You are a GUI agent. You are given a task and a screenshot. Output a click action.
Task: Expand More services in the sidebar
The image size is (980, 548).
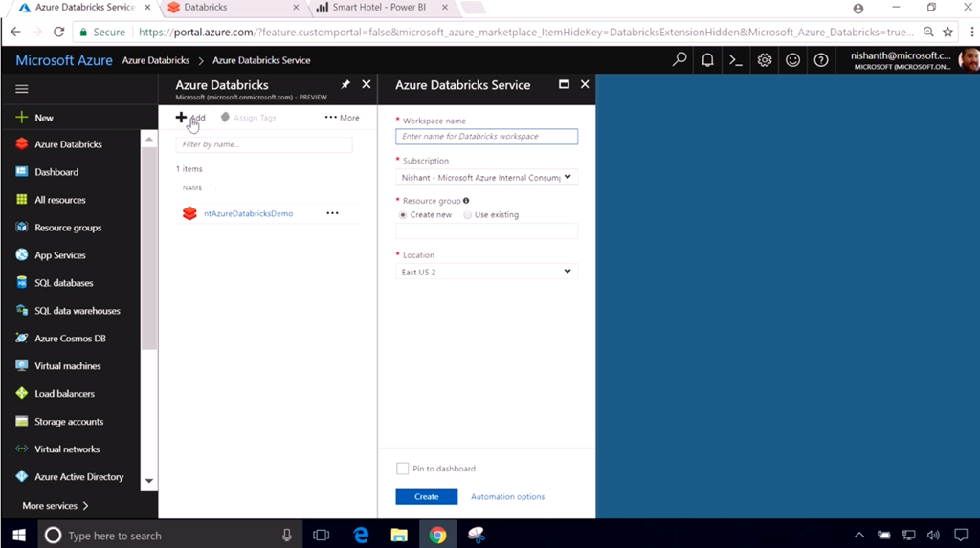pyautogui.click(x=56, y=505)
